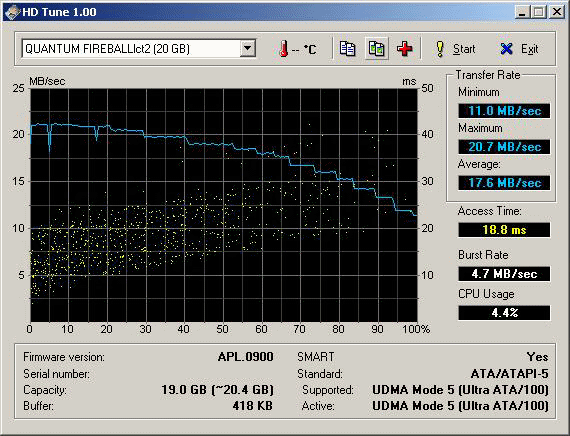Click the HD Tune title bar icon
This screenshot has width=570, height=436.
12,12
